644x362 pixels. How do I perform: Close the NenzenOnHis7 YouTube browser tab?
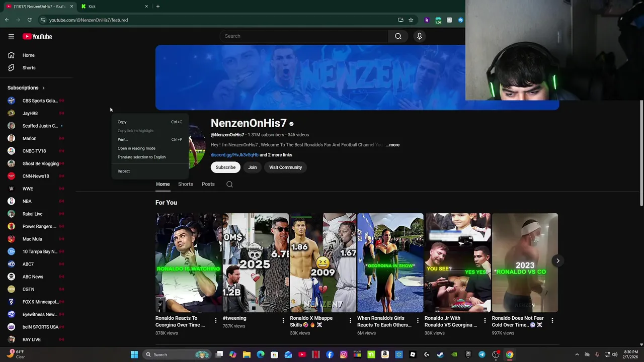71,7
